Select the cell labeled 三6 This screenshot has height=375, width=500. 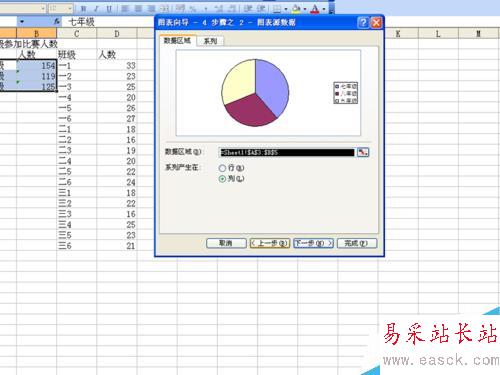(x=77, y=246)
